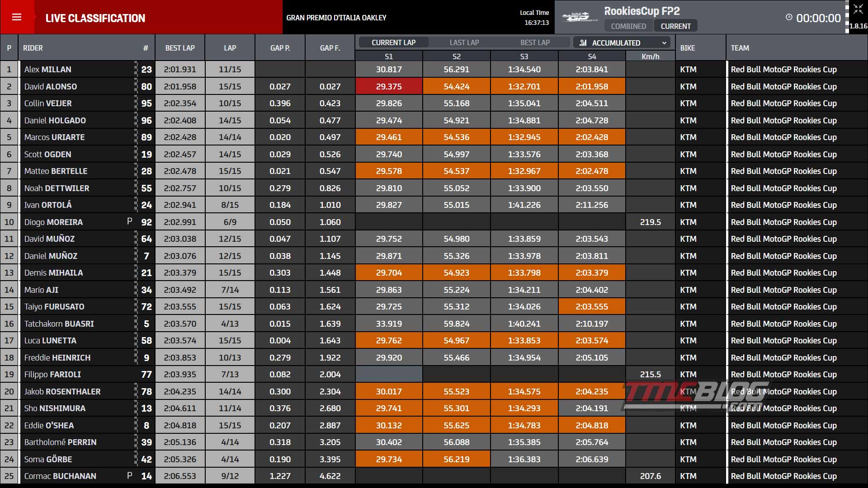
Task: Click the pit P marker for Diogo Moreira
Action: pos(130,221)
